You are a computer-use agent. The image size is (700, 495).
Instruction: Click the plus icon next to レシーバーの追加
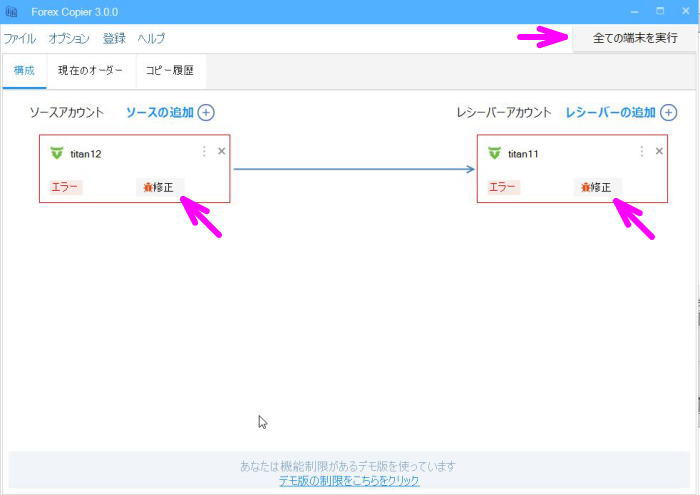click(668, 112)
